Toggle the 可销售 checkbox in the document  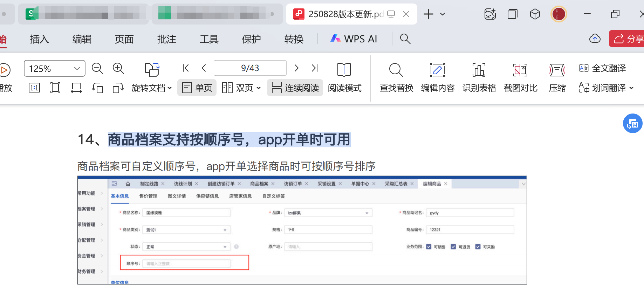point(429,247)
